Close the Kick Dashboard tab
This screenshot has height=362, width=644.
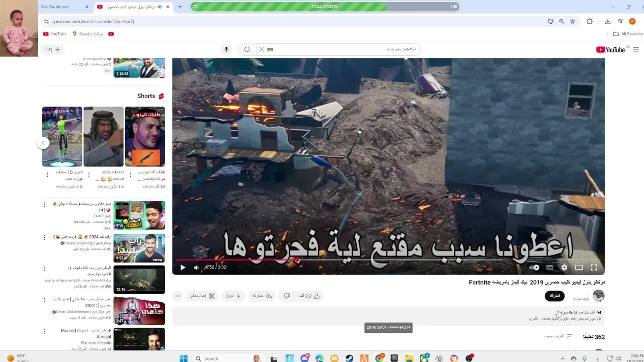click(87, 7)
